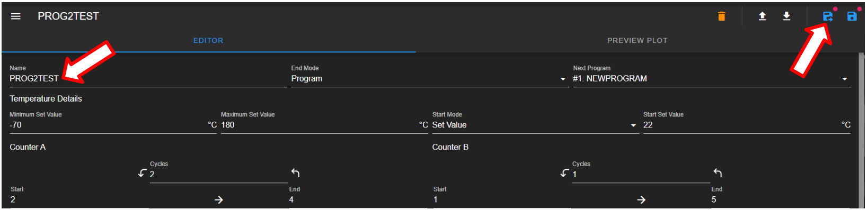Click Counter A right arrow icon
The height and width of the screenshot is (210, 868).
219,200
